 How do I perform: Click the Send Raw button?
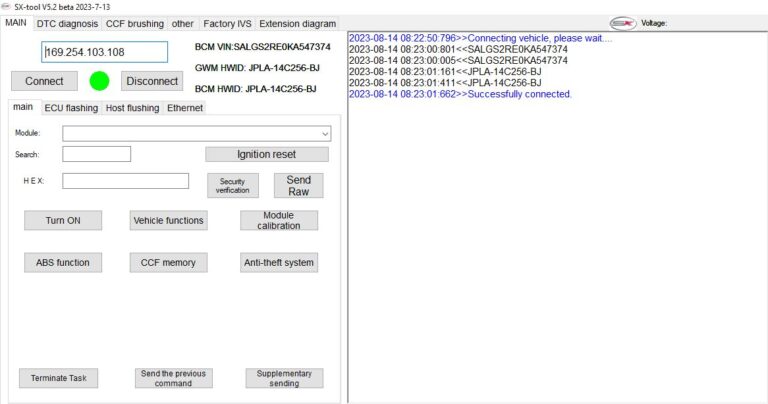pyautogui.click(x=298, y=186)
